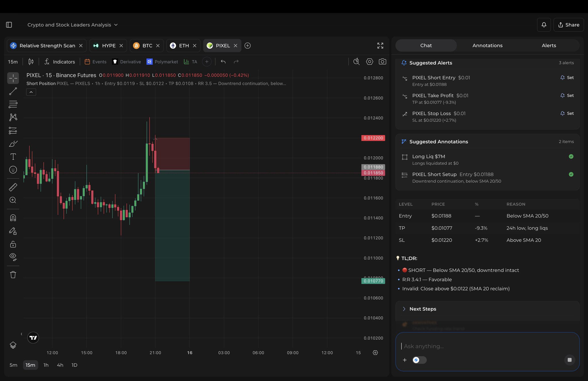Toggle the lightning switch in chat input
Screen dimensions: 588x381
pyautogui.click(x=419, y=360)
